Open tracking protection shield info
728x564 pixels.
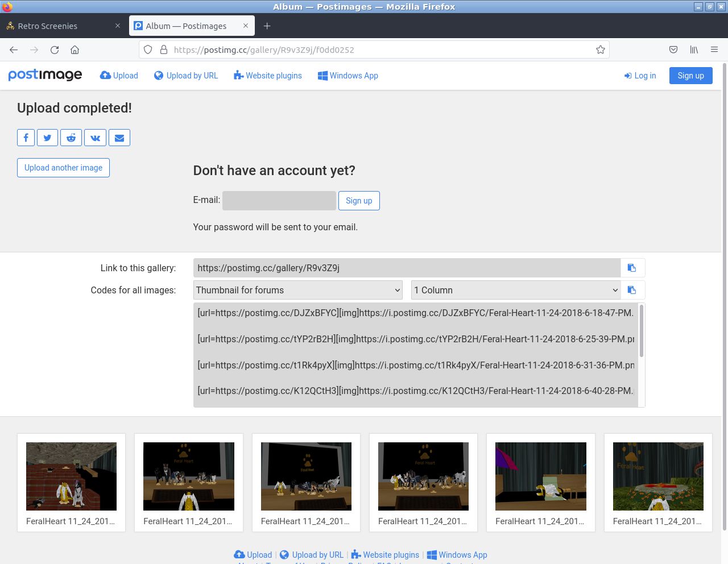(148, 50)
